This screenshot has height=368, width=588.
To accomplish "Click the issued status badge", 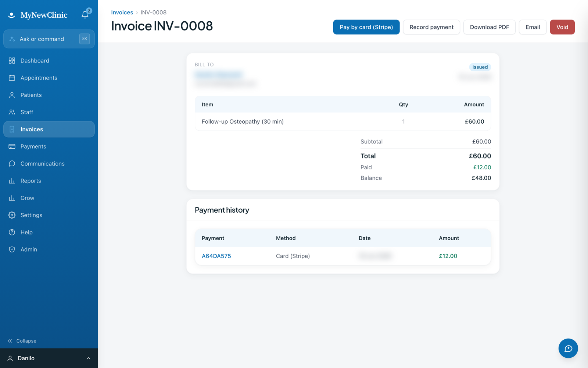I will 480,67.
